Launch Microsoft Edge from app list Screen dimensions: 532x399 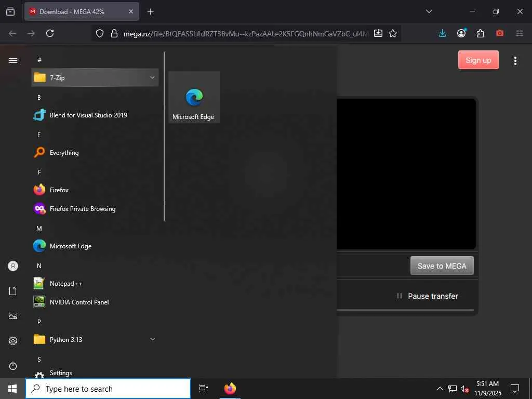coord(95,246)
